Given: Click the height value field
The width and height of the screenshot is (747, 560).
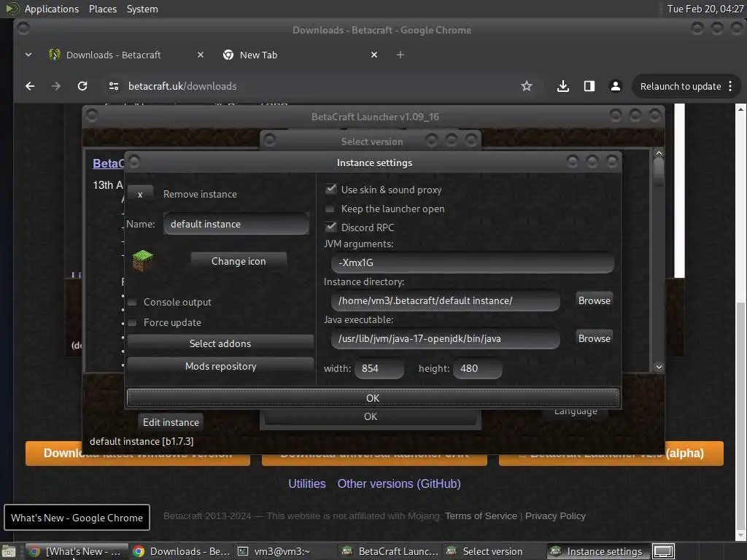Looking at the screenshot, I should (x=478, y=368).
